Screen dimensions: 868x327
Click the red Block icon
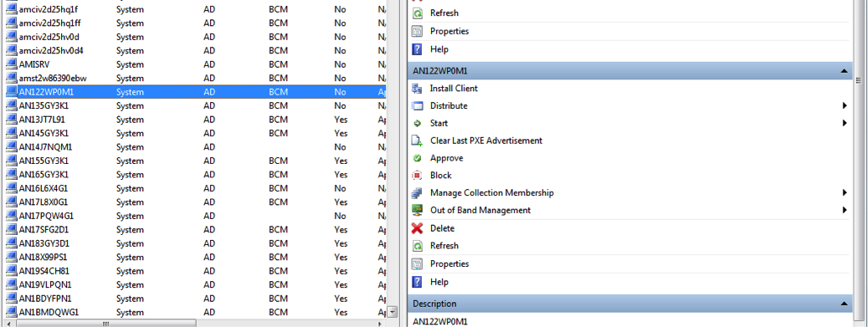[x=418, y=176]
